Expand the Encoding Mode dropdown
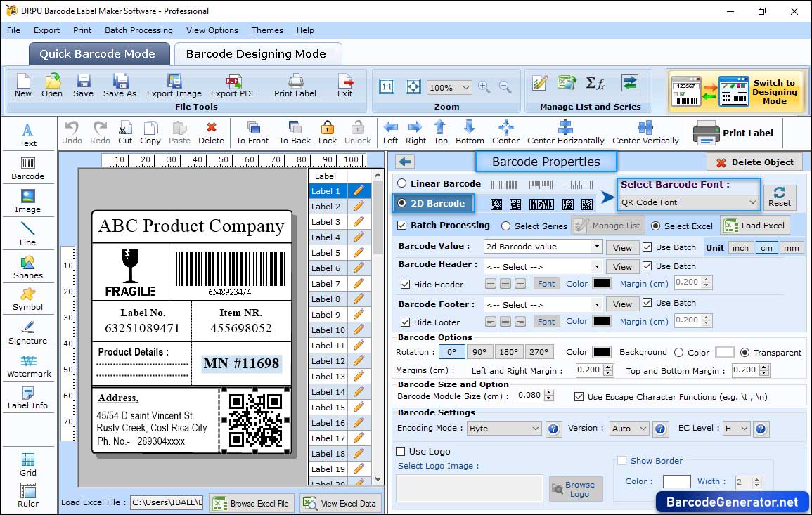 [x=504, y=429]
